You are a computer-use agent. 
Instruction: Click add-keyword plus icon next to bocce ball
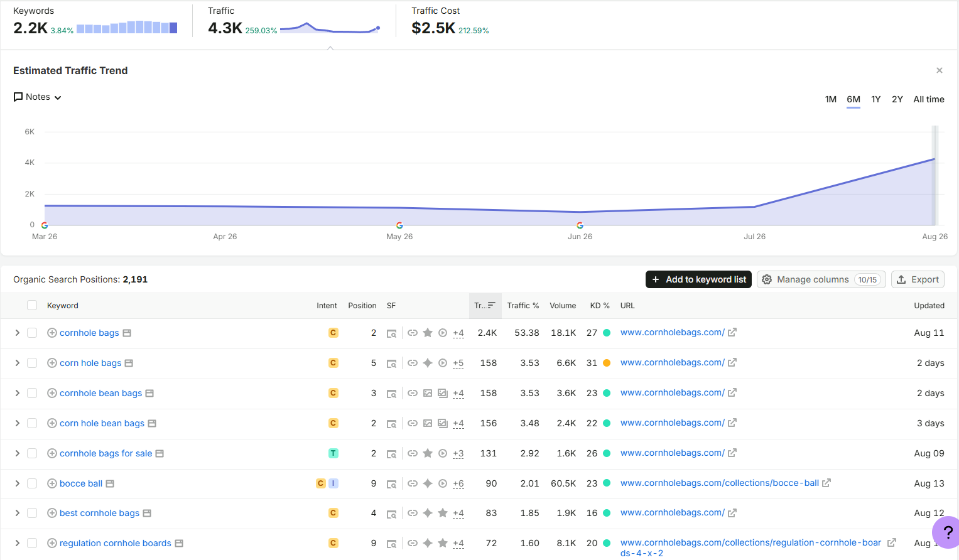pos(52,483)
